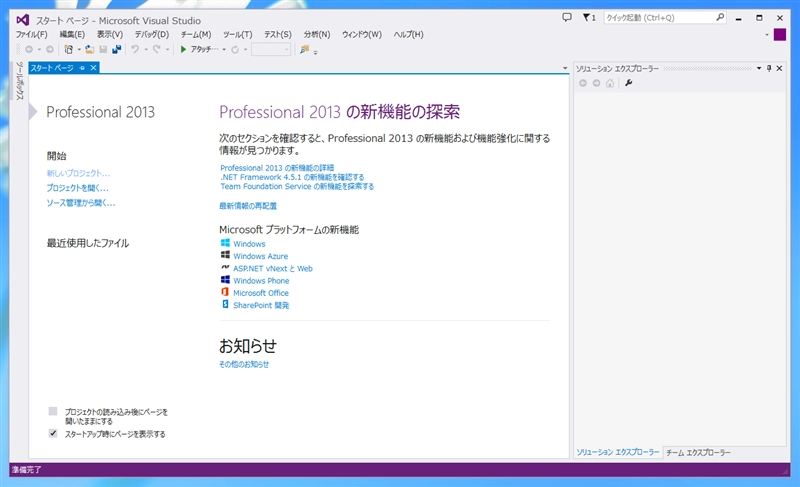Pin the スタート ページ tab
The image size is (800, 487).
click(x=82, y=68)
